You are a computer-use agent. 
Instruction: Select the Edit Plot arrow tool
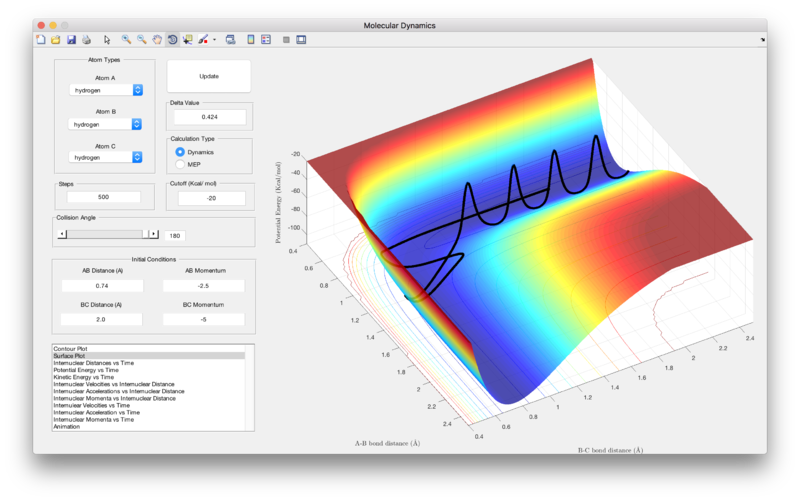pyautogui.click(x=107, y=40)
